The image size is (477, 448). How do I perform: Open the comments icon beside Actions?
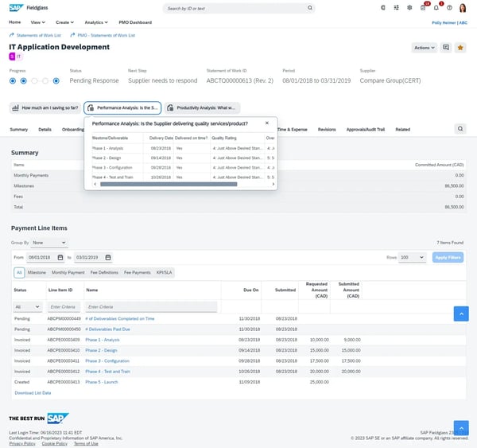pyautogui.click(x=446, y=48)
